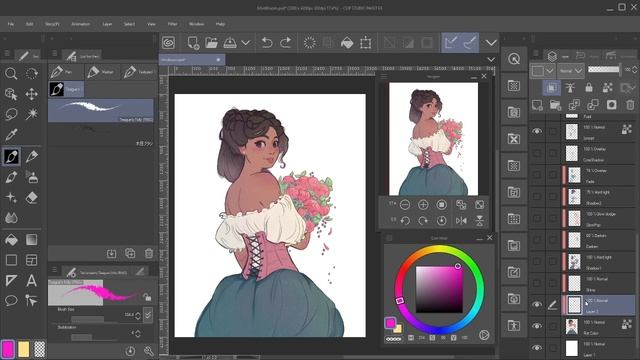Screen dimensions: 640x360
Task: Expand the command bar overflow chevron
Action: click(491, 42)
